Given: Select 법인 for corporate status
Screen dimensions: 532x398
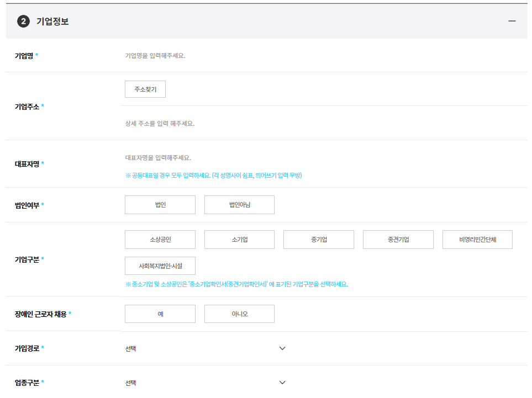Looking at the screenshot, I should click(160, 204).
